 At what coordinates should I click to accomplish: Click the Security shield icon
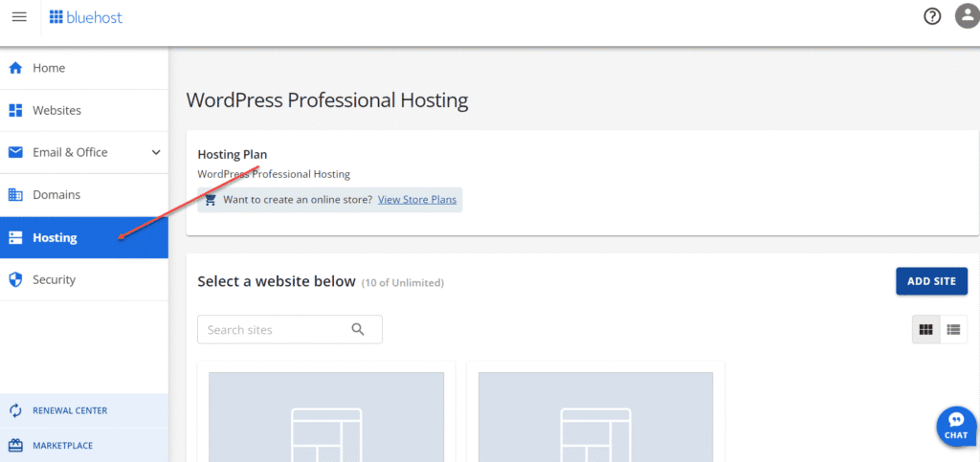pos(15,279)
